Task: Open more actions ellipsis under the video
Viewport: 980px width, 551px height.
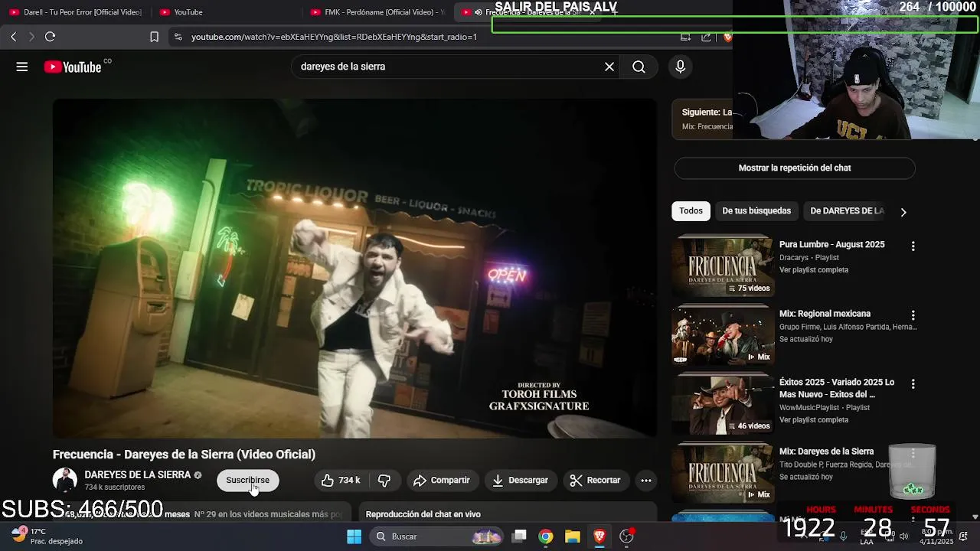Action: (x=646, y=481)
